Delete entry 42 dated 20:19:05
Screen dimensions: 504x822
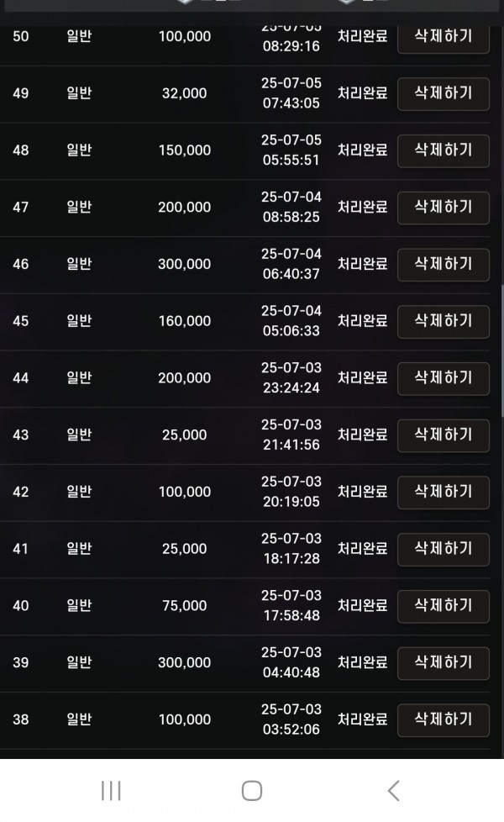coord(443,492)
